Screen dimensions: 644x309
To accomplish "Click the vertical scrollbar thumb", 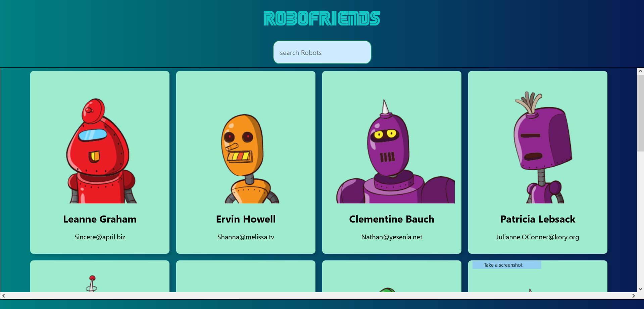I will click(640, 113).
